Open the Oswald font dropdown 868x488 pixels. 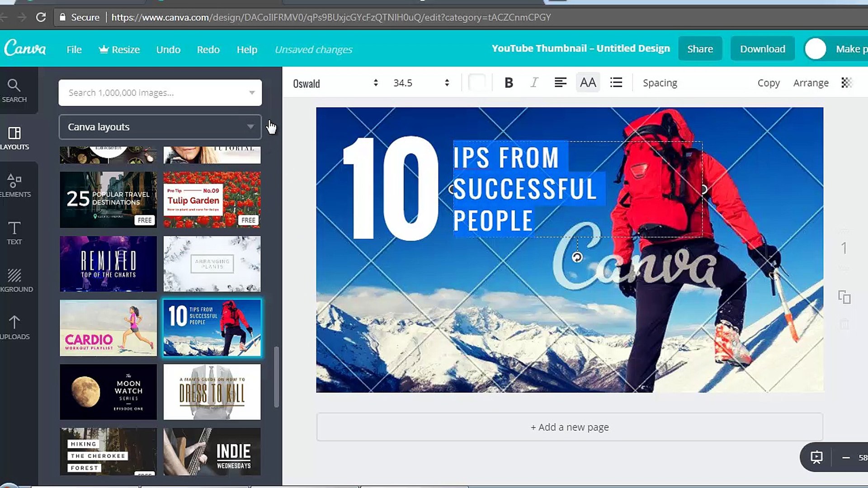335,83
